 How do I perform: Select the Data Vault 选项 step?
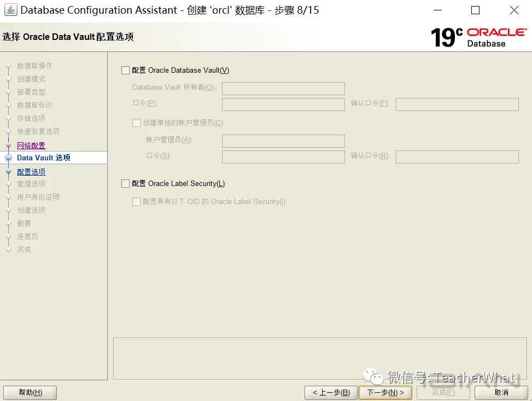point(44,158)
